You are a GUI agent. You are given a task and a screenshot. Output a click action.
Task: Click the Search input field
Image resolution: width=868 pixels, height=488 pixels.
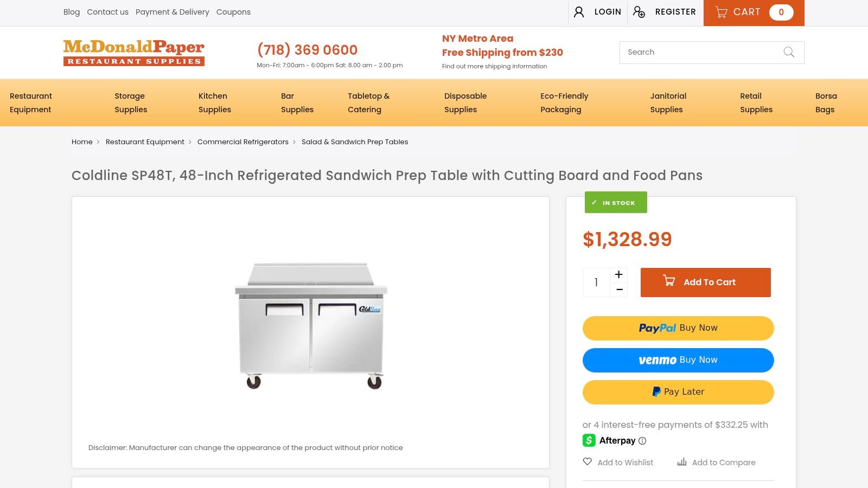[700, 52]
